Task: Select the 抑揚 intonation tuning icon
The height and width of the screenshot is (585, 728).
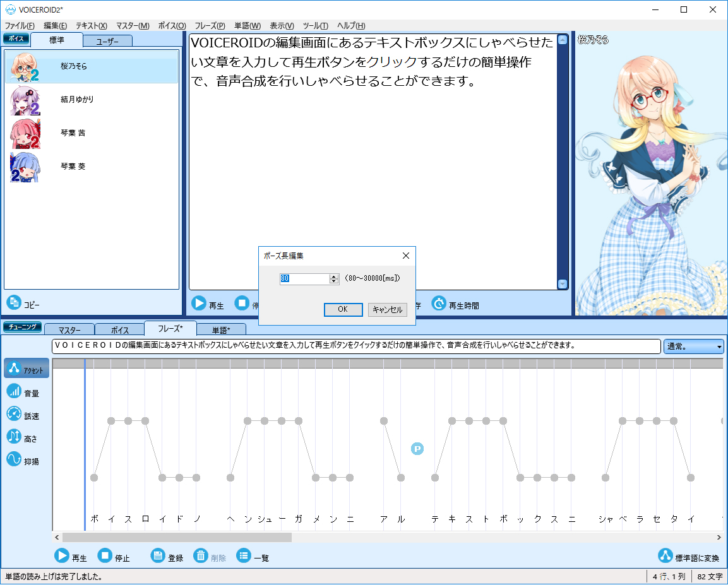Action: pyautogui.click(x=14, y=459)
